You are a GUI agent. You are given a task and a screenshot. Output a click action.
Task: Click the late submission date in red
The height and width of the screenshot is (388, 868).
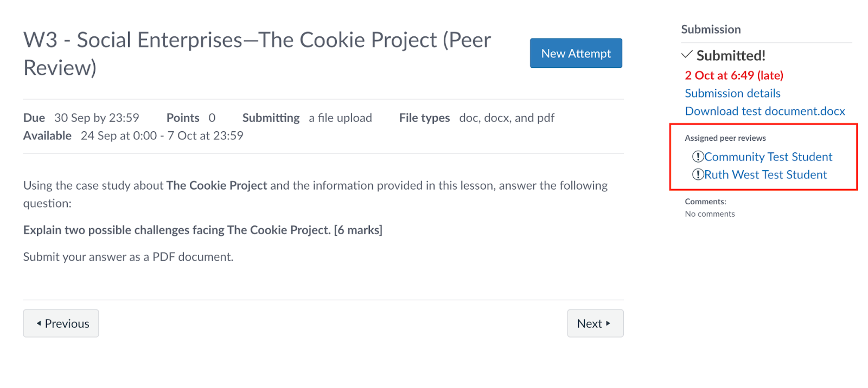pos(733,75)
